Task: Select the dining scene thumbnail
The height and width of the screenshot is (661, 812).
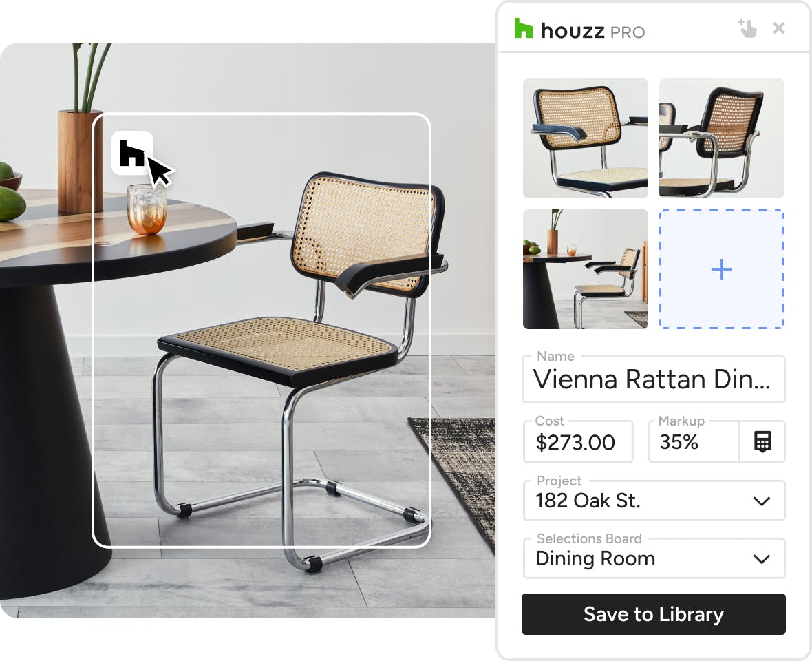Action: (585, 269)
